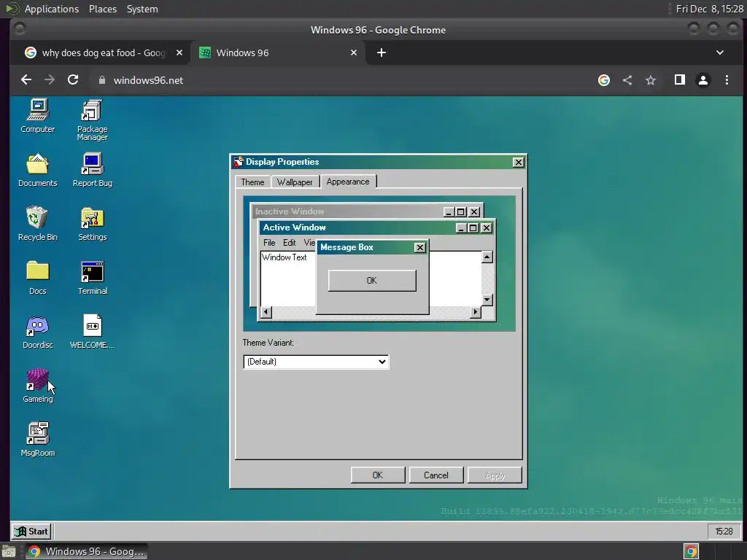747x560 pixels.
Task: Select the Recycle Bin icon
Action: coord(38,224)
